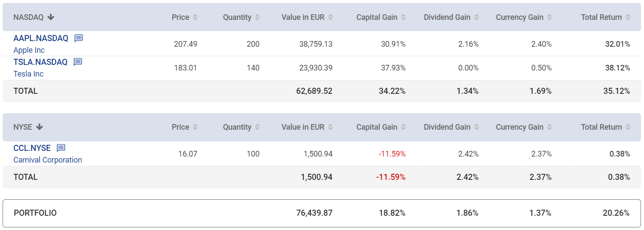Select portfolio total return 20.26%
This screenshot has width=644, height=230.
(x=617, y=213)
